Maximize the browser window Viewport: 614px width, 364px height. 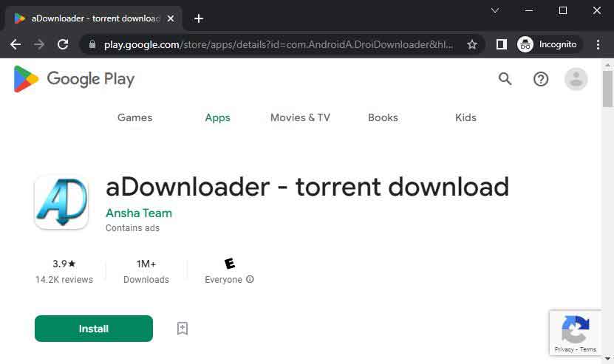[563, 10]
